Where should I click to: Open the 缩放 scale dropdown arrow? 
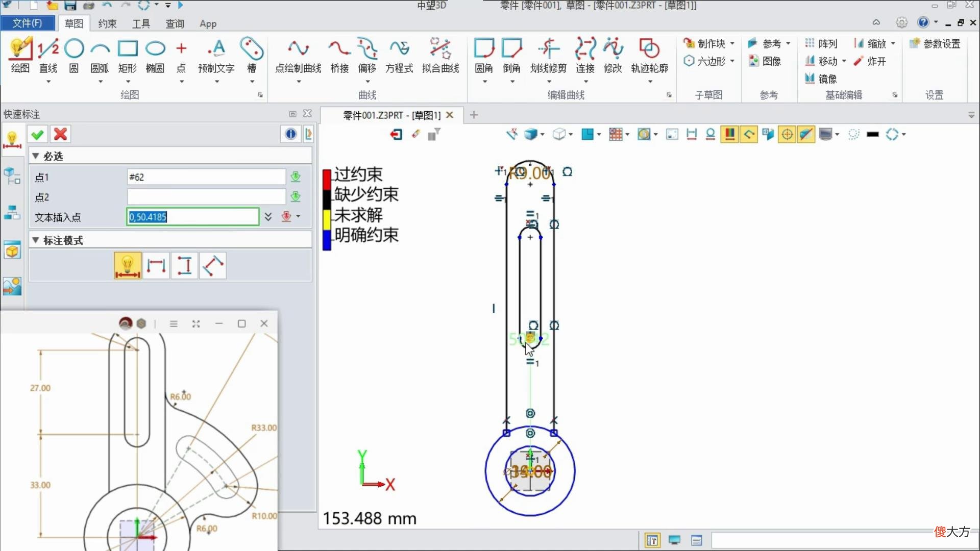click(x=893, y=43)
